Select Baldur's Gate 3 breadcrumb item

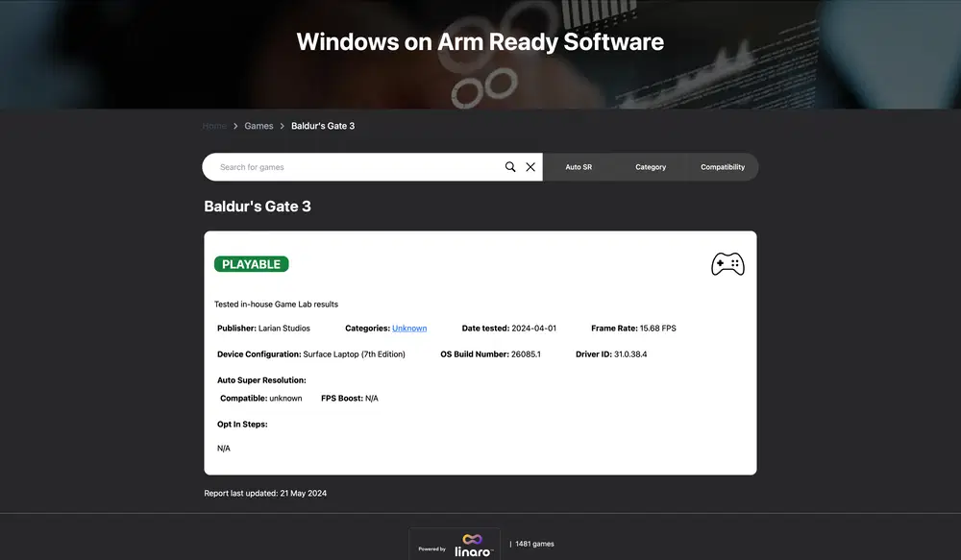coord(323,126)
